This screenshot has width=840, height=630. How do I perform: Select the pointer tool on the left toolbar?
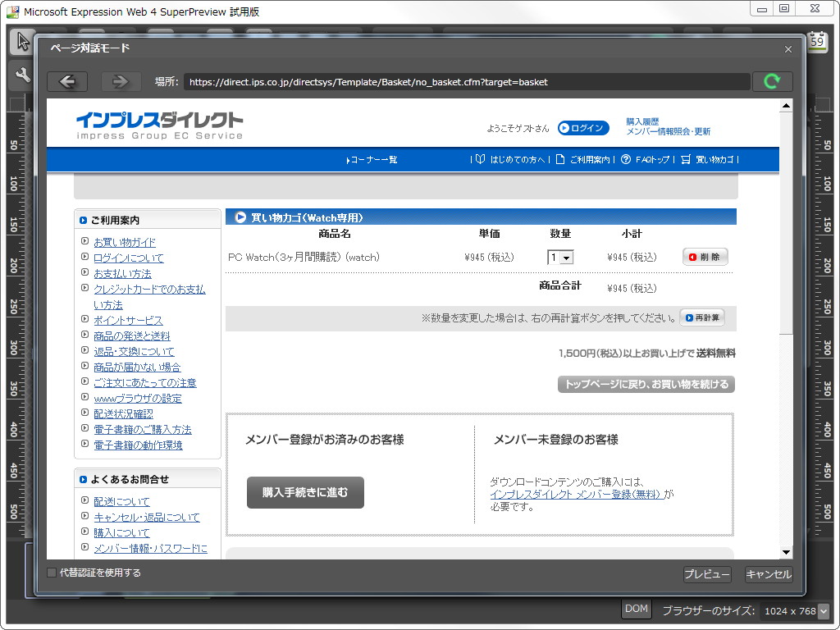tap(21, 40)
